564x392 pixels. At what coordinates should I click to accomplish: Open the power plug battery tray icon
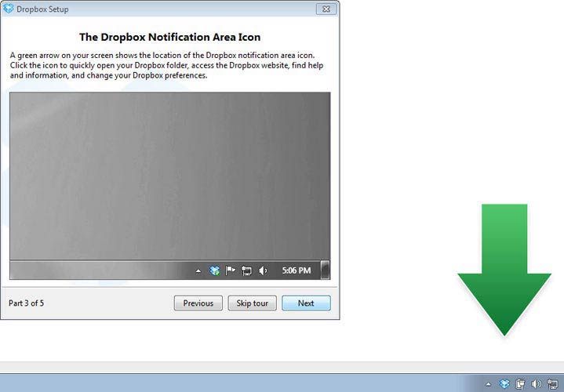point(520,383)
